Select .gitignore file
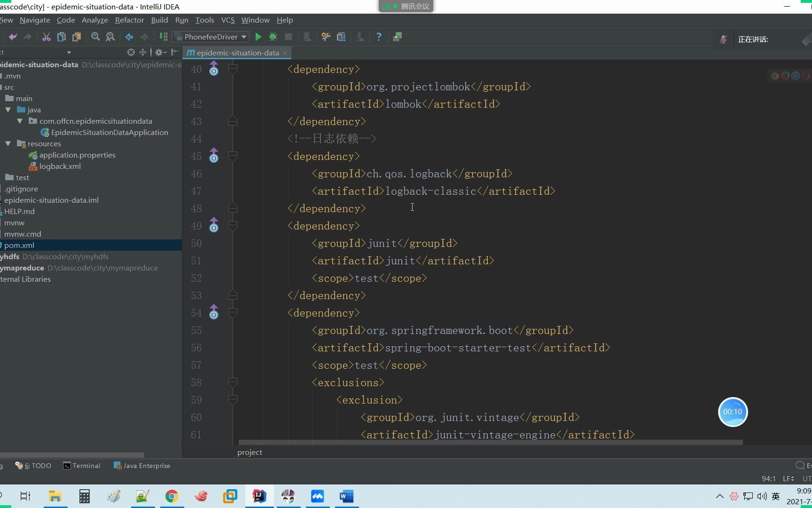The height and width of the screenshot is (508, 812). (21, 189)
